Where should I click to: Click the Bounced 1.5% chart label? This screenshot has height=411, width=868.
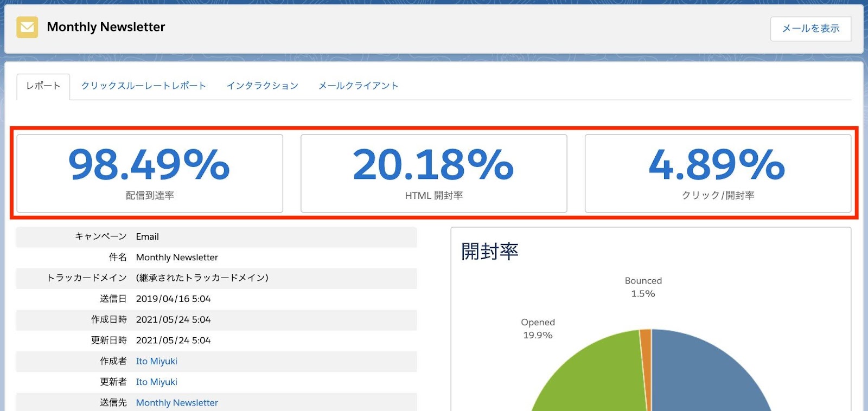click(643, 287)
